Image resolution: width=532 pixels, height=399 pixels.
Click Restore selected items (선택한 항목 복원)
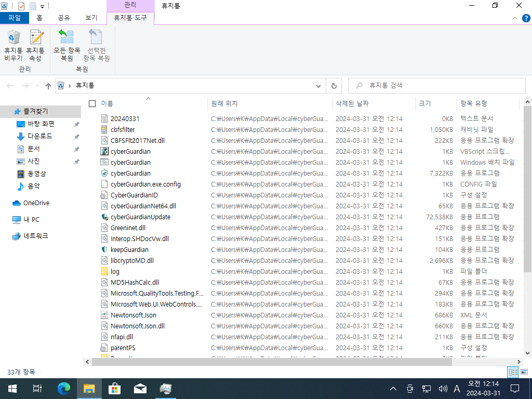coord(96,46)
